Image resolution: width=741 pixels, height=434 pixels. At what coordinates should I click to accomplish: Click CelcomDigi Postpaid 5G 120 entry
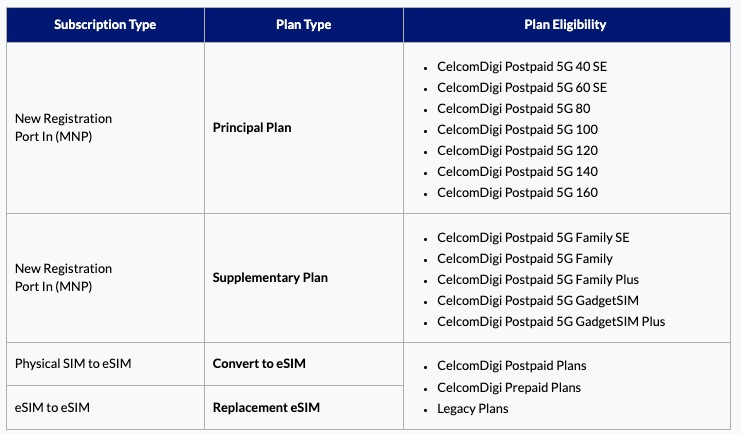(516, 150)
